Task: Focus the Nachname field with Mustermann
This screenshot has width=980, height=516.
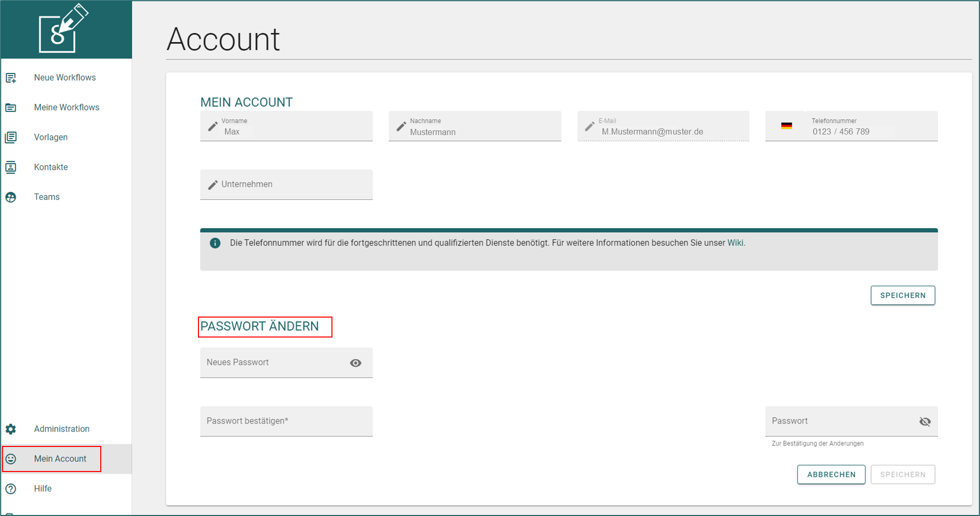Action: point(475,126)
